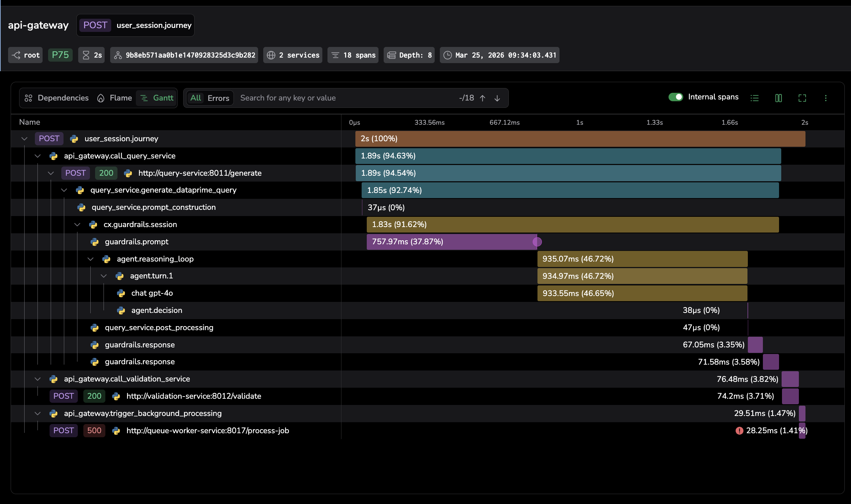This screenshot has width=851, height=504.
Task: Click the trace ID badge icon
Action: click(x=118, y=55)
